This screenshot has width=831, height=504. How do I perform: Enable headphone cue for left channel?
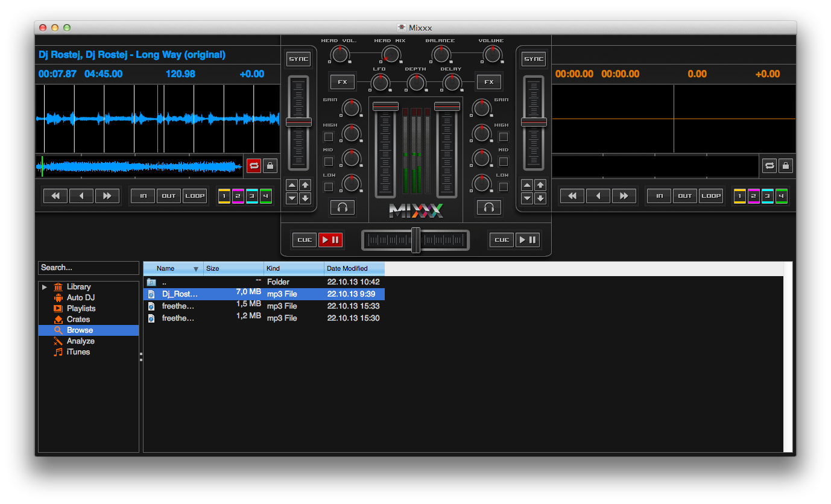click(343, 208)
